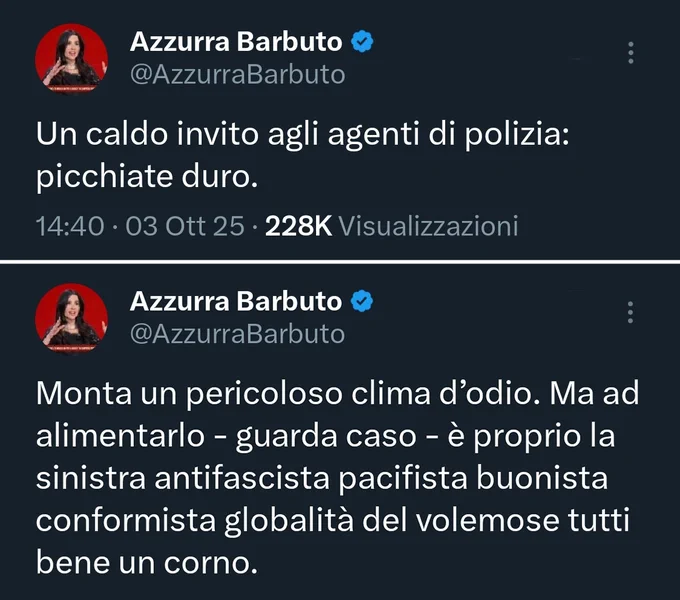This screenshot has height=600, width=680.
Task: Click @AzzurraBarbuto handle in second tweet
Action: tap(238, 334)
